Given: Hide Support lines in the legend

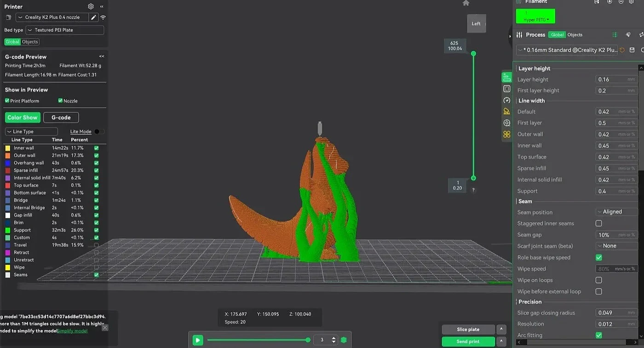Looking at the screenshot, I should click(x=96, y=230).
